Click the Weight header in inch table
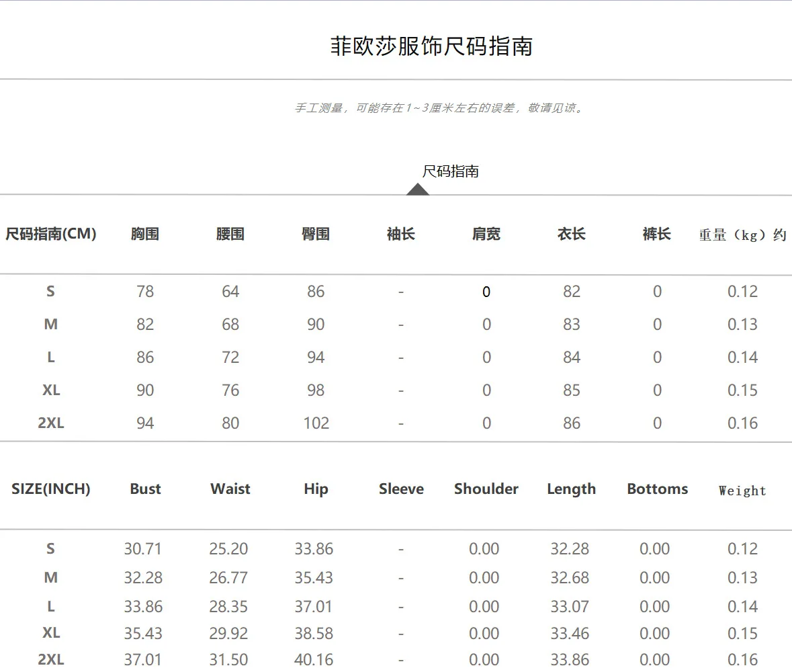Image resolution: width=792 pixels, height=672 pixels. (x=742, y=491)
